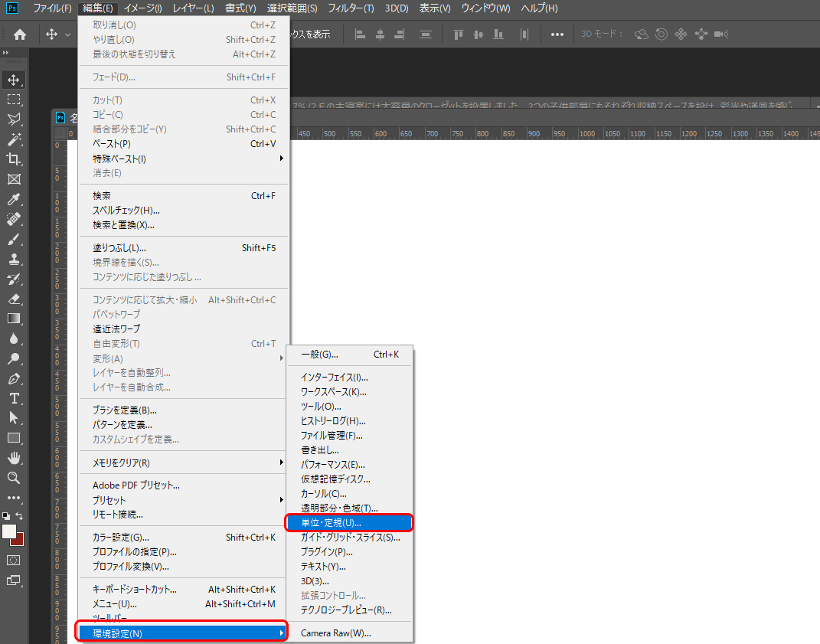This screenshot has width=820, height=644.
Task: Select the Hand tool
Action: (x=14, y=458)
